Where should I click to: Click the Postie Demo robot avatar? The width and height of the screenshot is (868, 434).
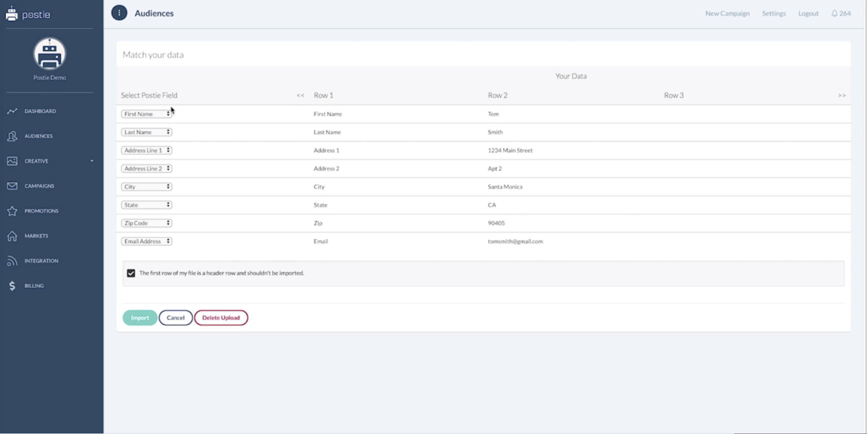tap(50, 54)
